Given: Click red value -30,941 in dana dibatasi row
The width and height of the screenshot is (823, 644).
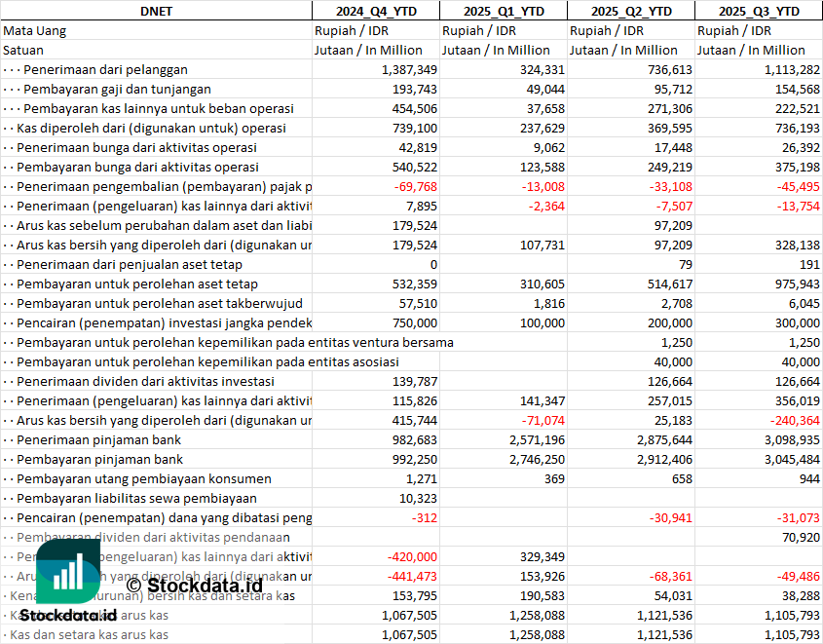Looking at the screenshot, I should (x=671, y=516).
